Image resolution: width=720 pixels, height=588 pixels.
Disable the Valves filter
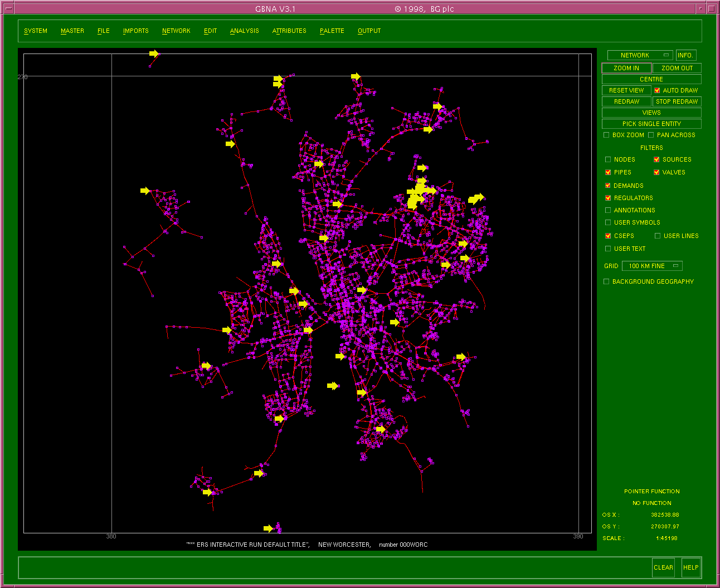tap(656, 172)
